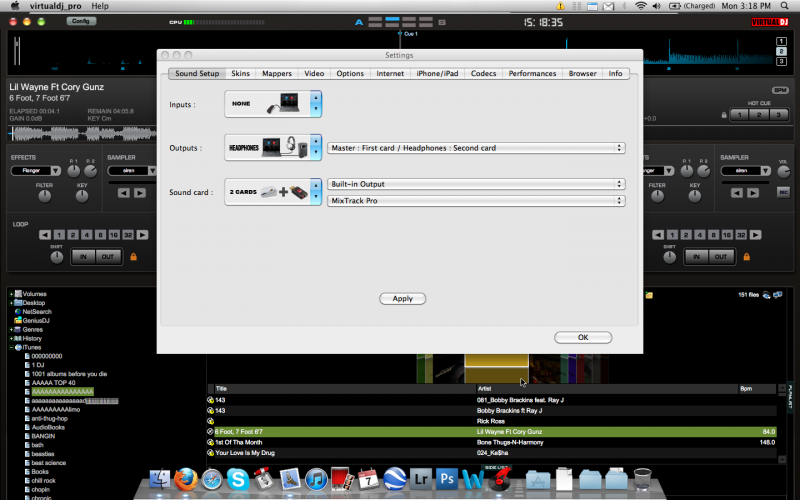The width and height of the screenshot is (800, 500).
Task: Collapse the iTunes tree node
Action: click(x=11, y=347)
